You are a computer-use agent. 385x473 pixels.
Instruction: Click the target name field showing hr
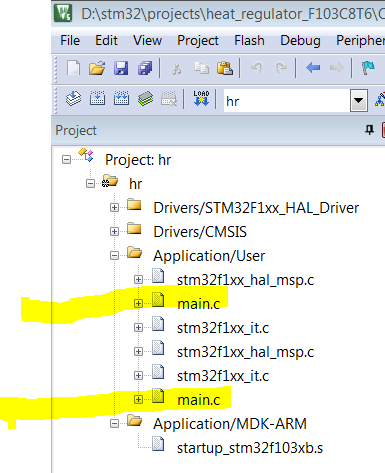click(287, 101)
